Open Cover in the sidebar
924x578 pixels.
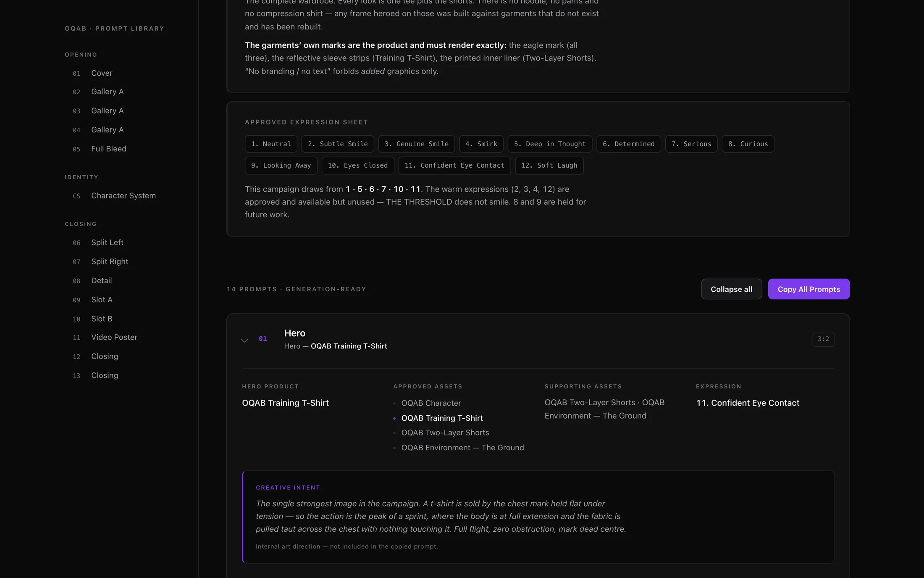click(x=102, y=73)
